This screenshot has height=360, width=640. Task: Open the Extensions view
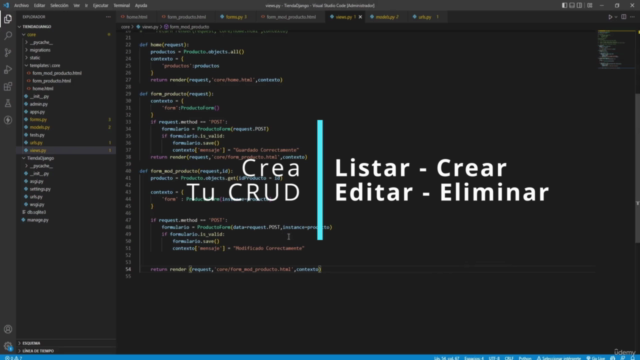tap(8, 86)
